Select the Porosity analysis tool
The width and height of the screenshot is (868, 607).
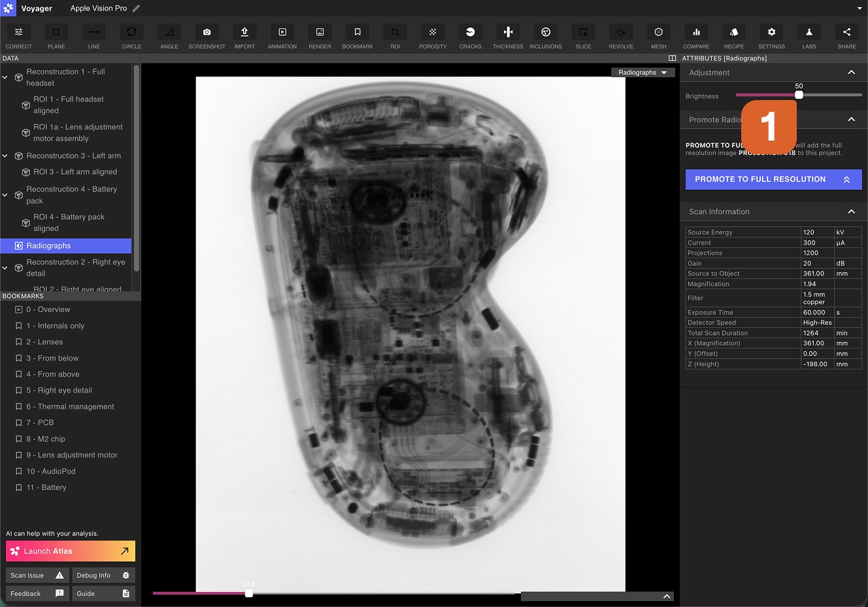click(433, 32)
